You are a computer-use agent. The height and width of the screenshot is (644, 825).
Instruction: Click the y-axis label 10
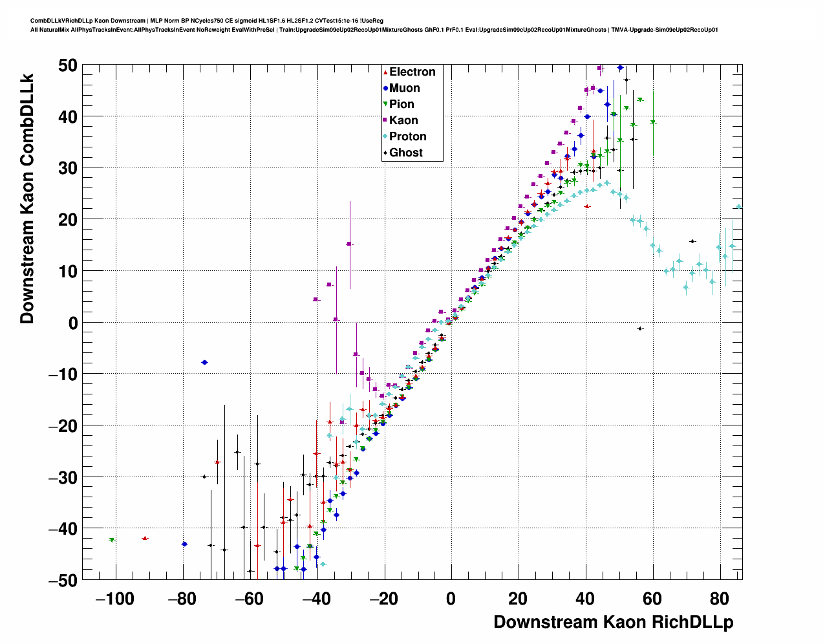(x=67, y=272)
